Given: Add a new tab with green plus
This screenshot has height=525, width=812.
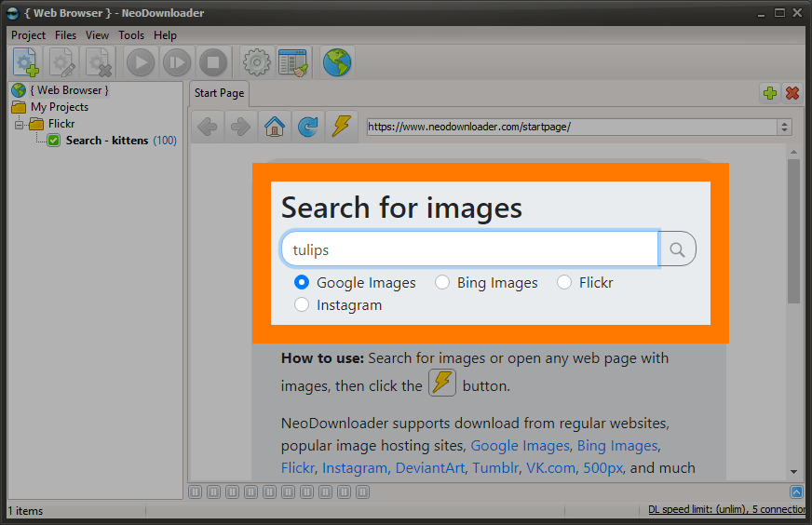Looking at the screenshot, I should pos(769,93).
